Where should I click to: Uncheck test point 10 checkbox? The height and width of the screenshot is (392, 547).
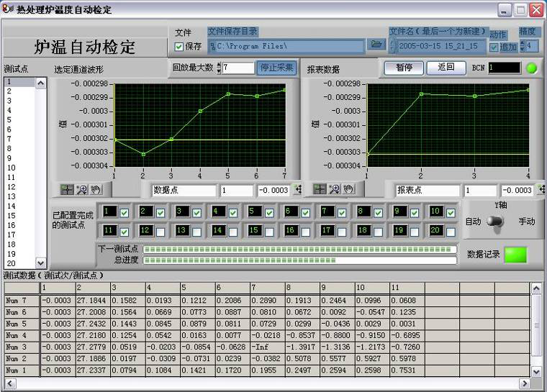[451, 213]
